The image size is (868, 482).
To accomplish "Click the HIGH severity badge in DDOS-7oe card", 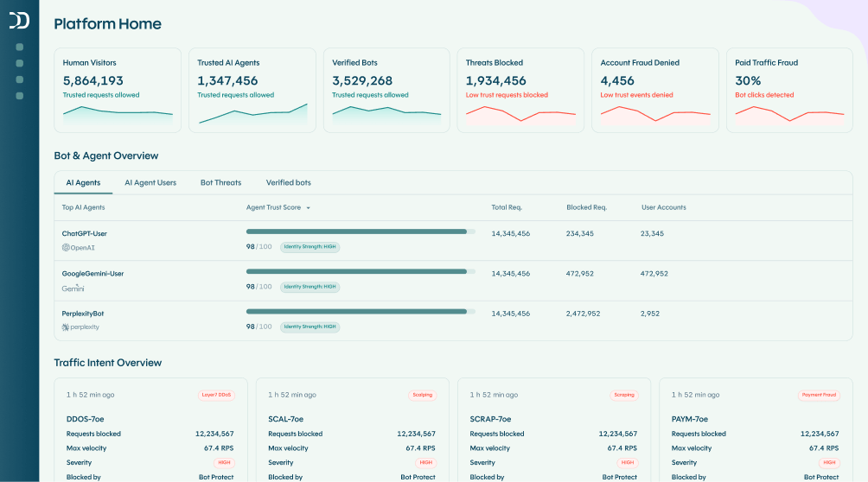I will (224, 463).
